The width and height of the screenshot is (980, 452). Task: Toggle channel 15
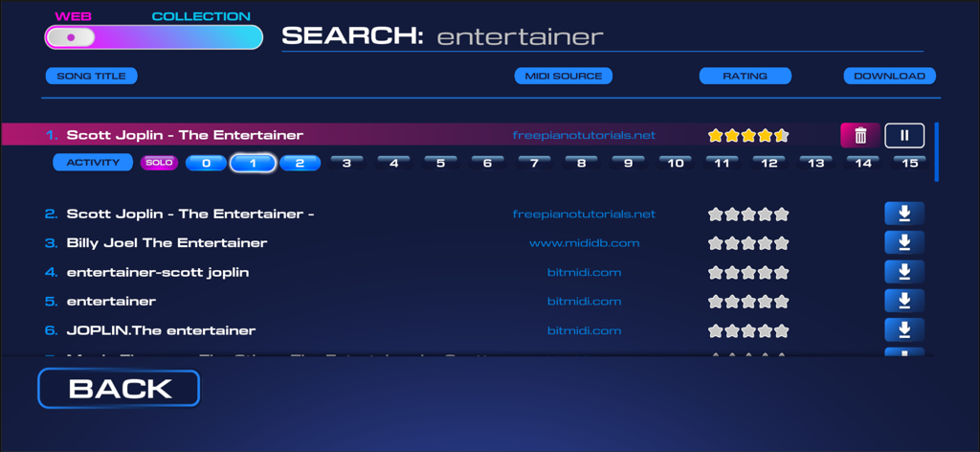pos(910,163)
